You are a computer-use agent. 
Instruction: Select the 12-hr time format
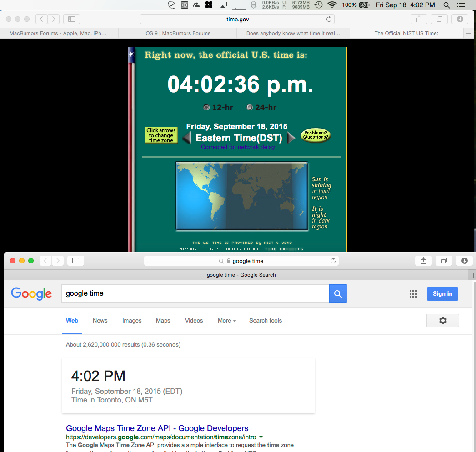pyautogui.click(x=206, y=107)
